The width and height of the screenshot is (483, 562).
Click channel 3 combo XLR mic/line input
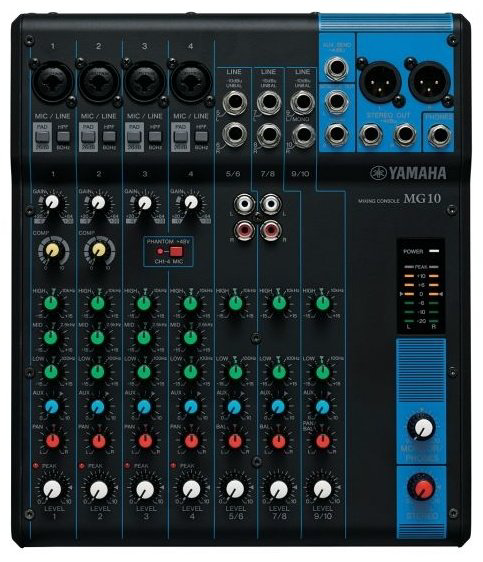click(144, 81)
